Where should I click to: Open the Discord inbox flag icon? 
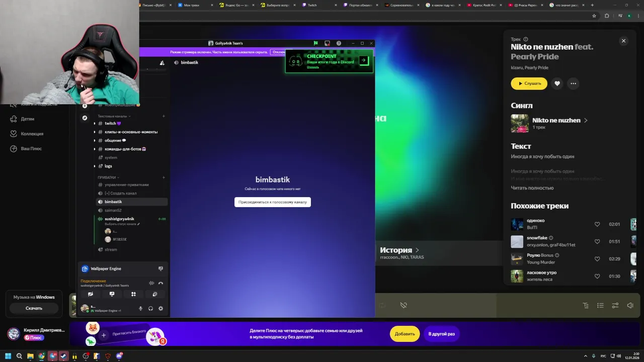(x=315, y=43)
